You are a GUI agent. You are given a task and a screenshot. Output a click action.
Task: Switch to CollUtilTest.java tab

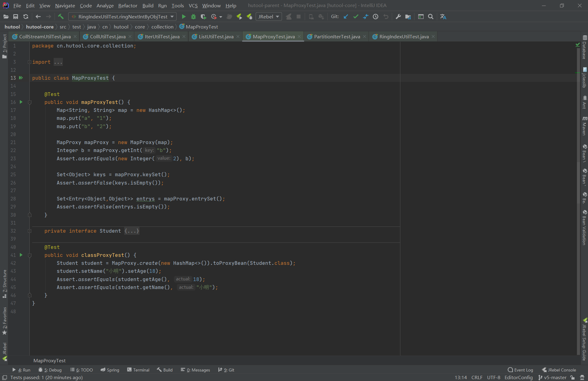[x=108, y=36]
